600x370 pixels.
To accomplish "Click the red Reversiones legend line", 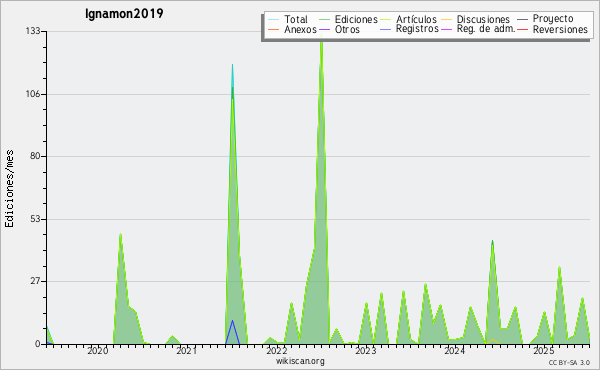I will coord(522,29).
